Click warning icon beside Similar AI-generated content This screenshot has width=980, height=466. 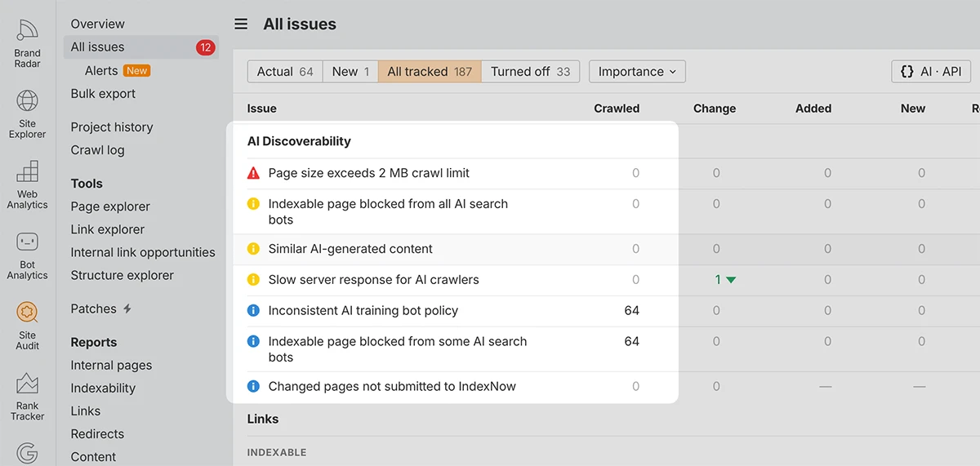[x=253, y=249]
